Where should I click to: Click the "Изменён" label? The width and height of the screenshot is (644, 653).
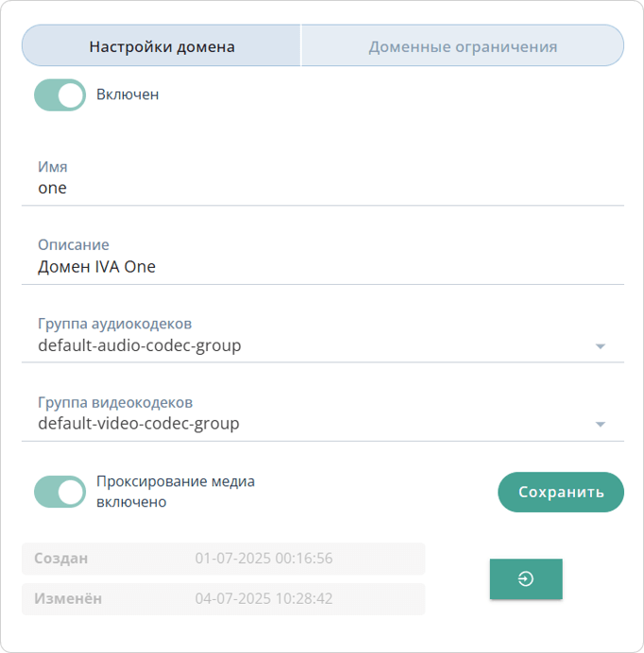point(68,598)
